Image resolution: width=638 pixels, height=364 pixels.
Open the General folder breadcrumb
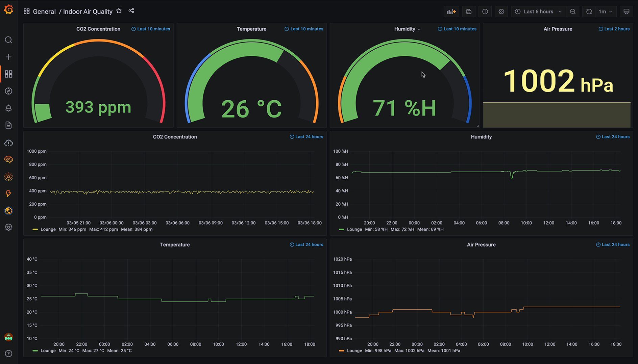pos(44,11)
